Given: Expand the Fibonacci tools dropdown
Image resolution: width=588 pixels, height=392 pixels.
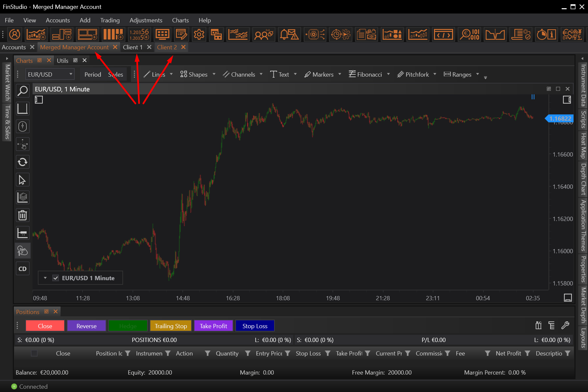Looking at the screenshot, I should pos(388,74).
